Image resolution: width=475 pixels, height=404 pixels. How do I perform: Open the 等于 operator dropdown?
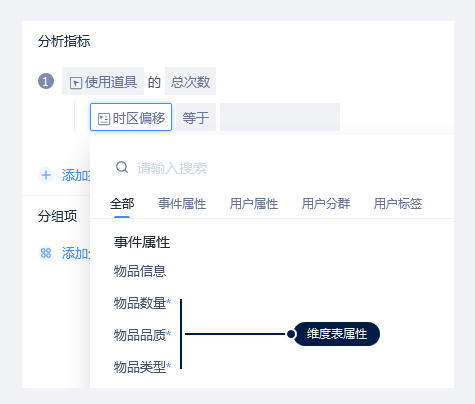click(x=196, y=117)
